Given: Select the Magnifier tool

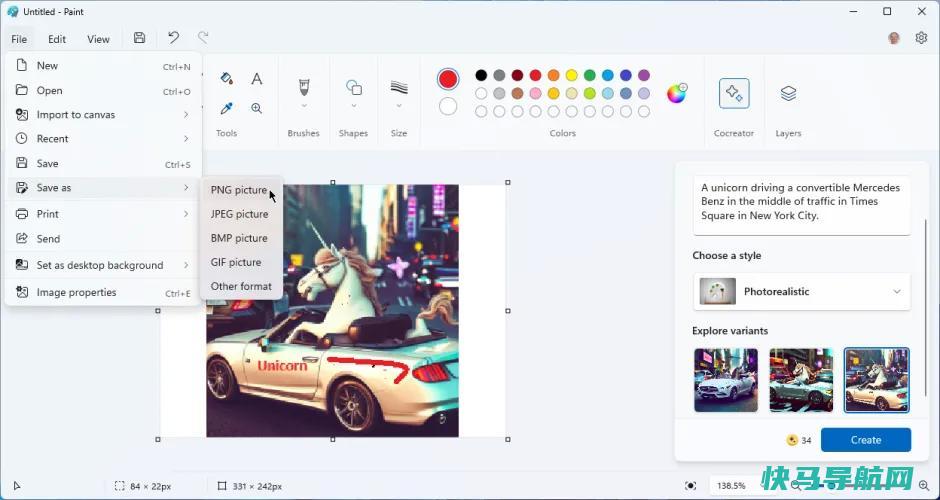Looking at the screenshot, I should pyautogui.click(x=257, y=109).
